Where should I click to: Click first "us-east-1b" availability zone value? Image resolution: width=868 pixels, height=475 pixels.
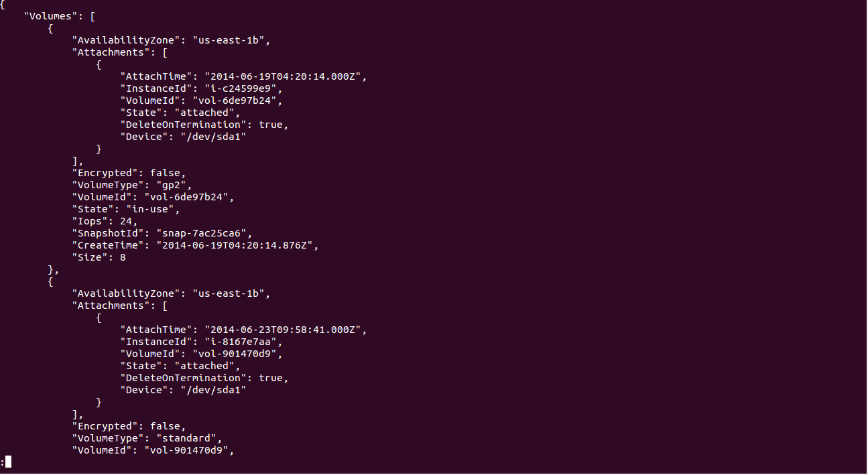pyautogui.click(x=231, y=40)
